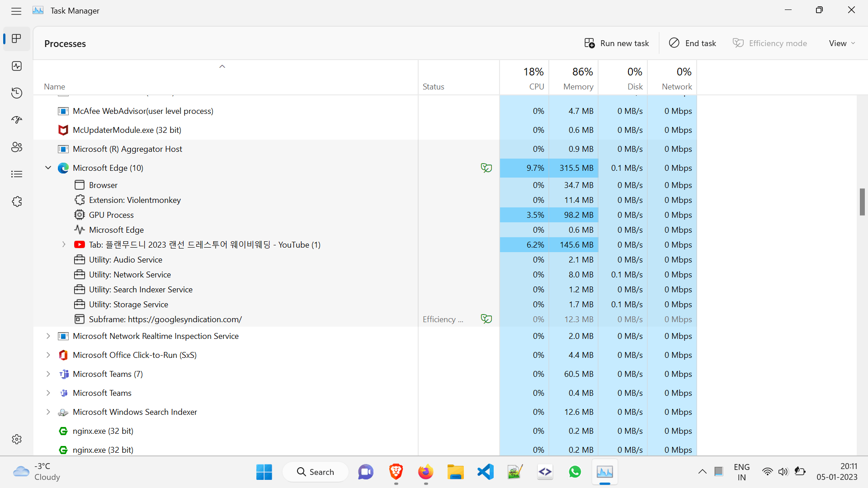Click the End task button
This screenshot has width=868, height=488.
coord(693,43)
